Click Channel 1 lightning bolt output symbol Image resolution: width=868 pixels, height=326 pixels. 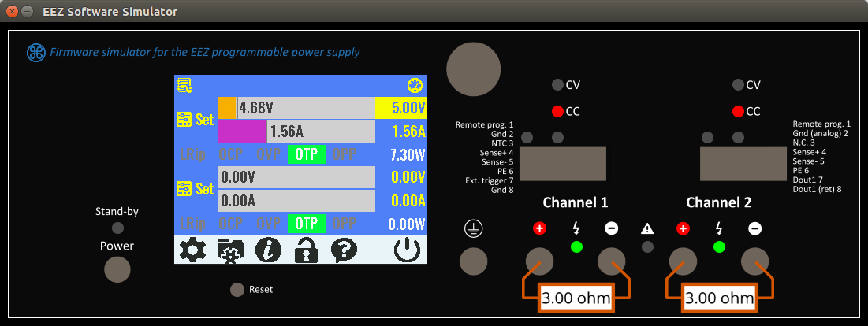576,228
